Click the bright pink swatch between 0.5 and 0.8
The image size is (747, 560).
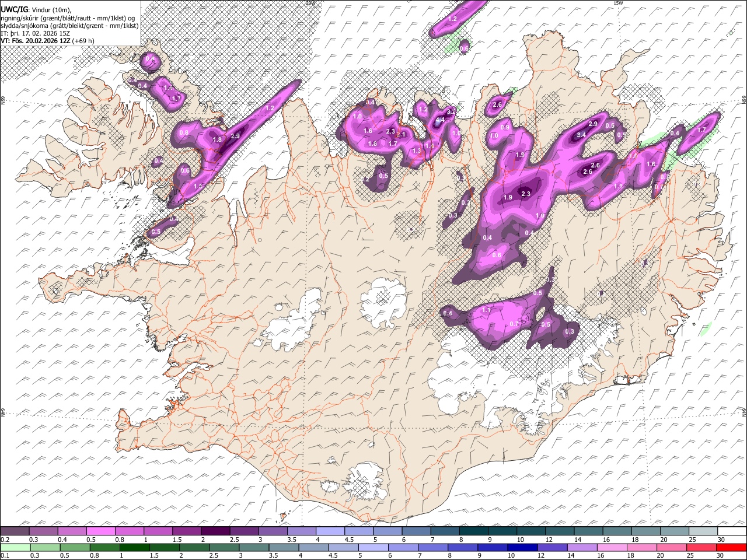pos(100,531)
